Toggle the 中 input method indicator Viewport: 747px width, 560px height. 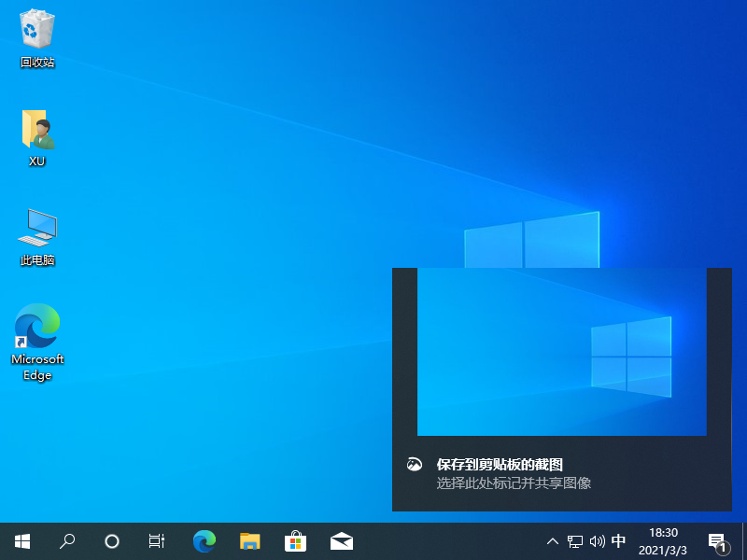[x=618, y=541]
